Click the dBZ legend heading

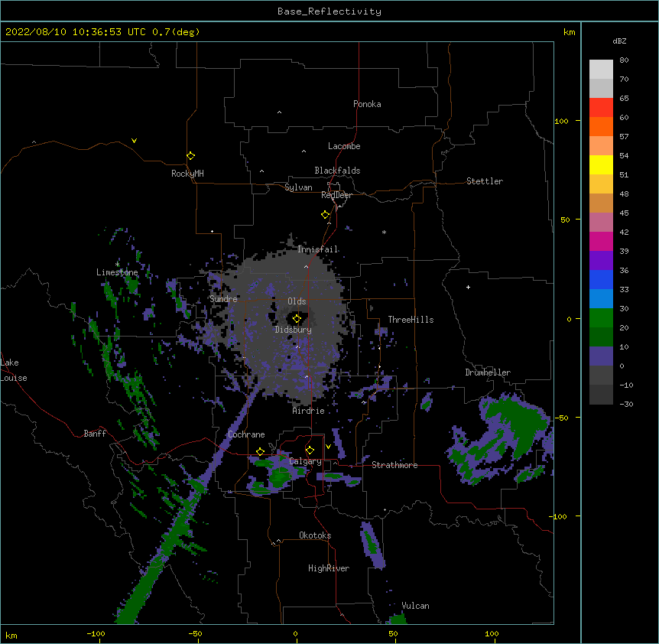[619, 41]
